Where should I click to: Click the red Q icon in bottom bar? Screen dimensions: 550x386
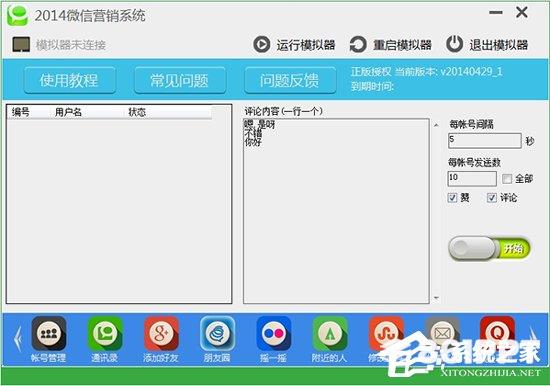497,333
